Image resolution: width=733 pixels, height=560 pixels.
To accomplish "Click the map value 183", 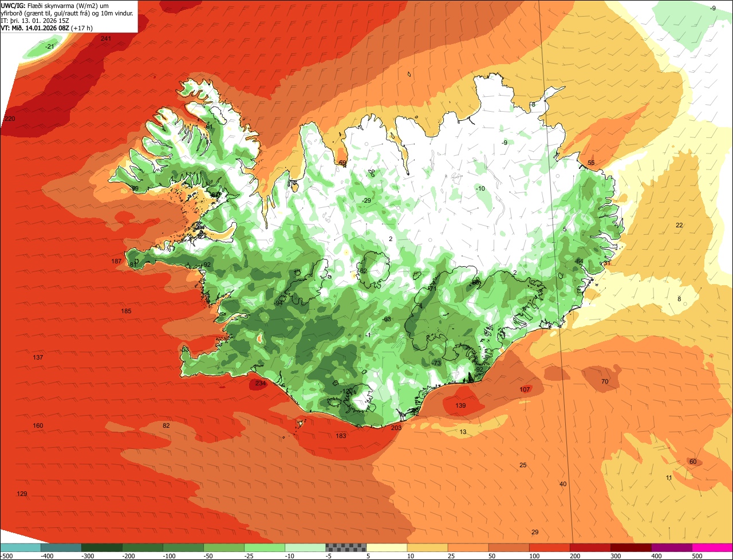I will (341, 436).
